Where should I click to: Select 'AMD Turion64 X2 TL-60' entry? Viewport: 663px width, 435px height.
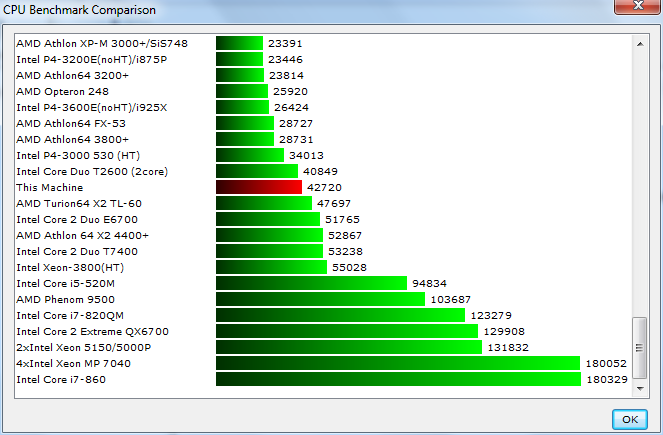pos(79,203)
